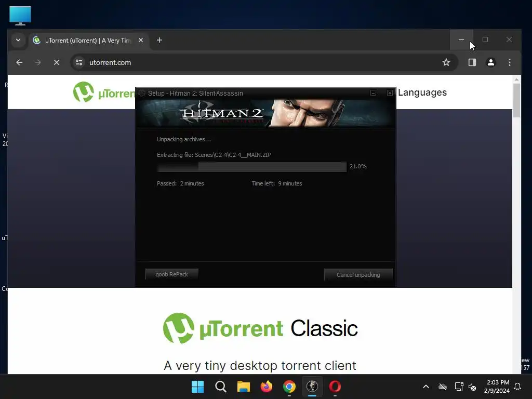Click the page vertical scrollbar thumb
Viewport: 532px width, 399px height.
(516, 100)
